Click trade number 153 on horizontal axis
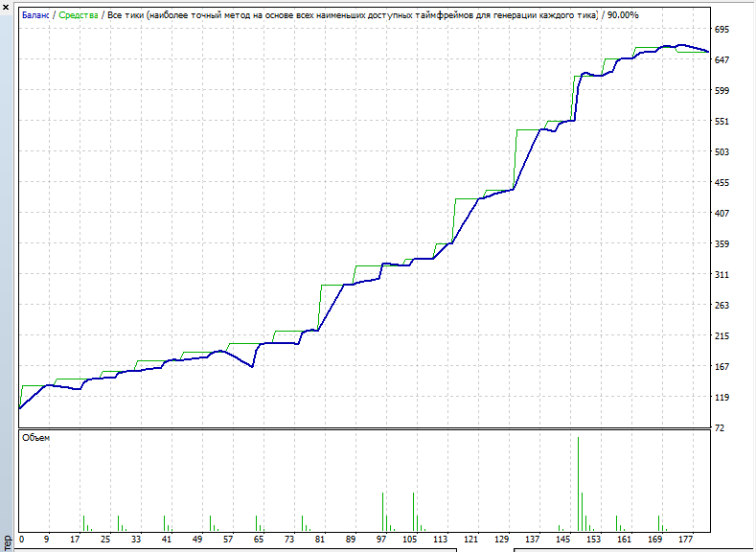Image resolution: width=756 pixels, height=552 pixels. tap(593, 540)
